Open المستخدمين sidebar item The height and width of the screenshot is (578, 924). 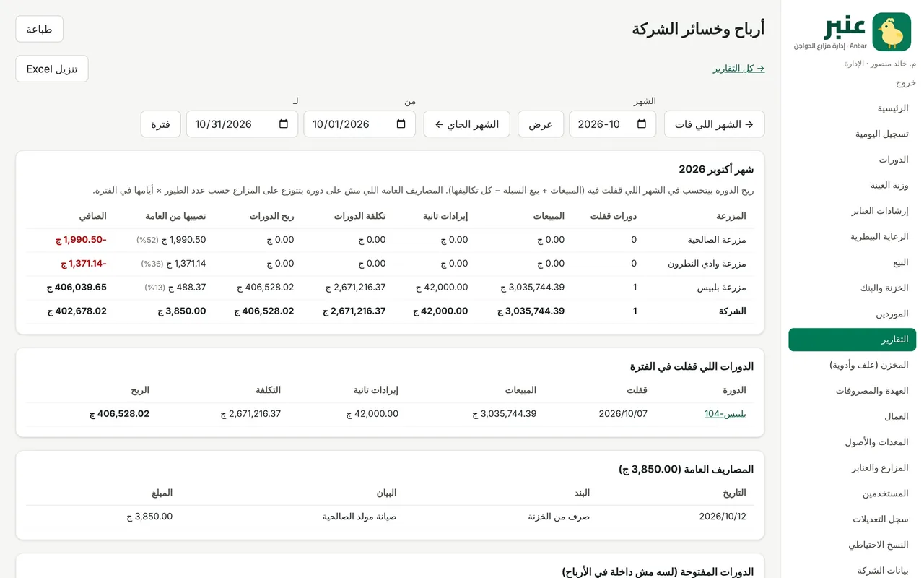coord(852,493)
